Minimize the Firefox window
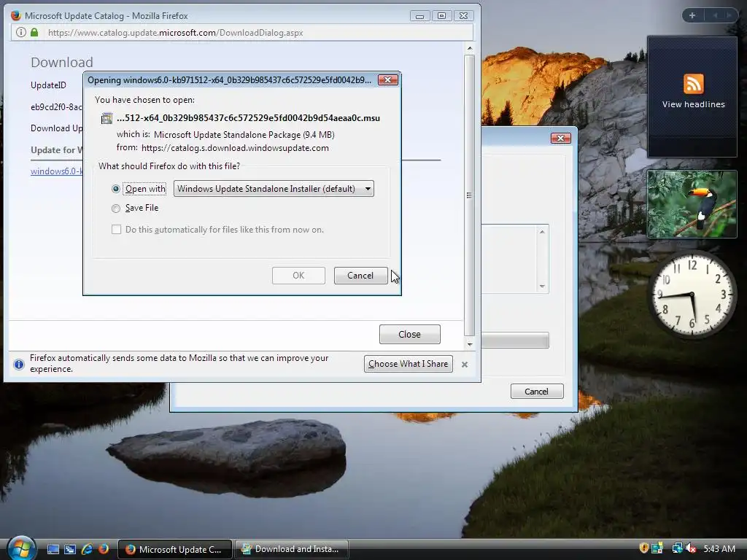 [419, 16]
